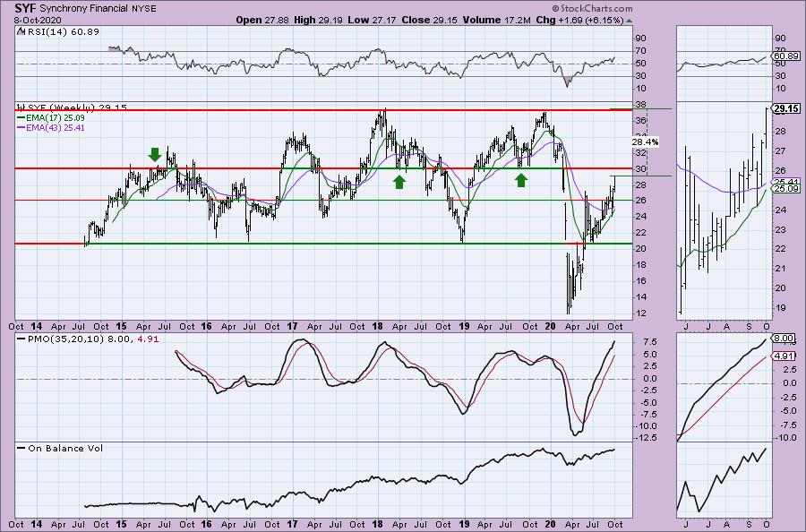Click the green up triangle after Chg value
Screen dimensions: 806x532
click(x=630, y=21)
